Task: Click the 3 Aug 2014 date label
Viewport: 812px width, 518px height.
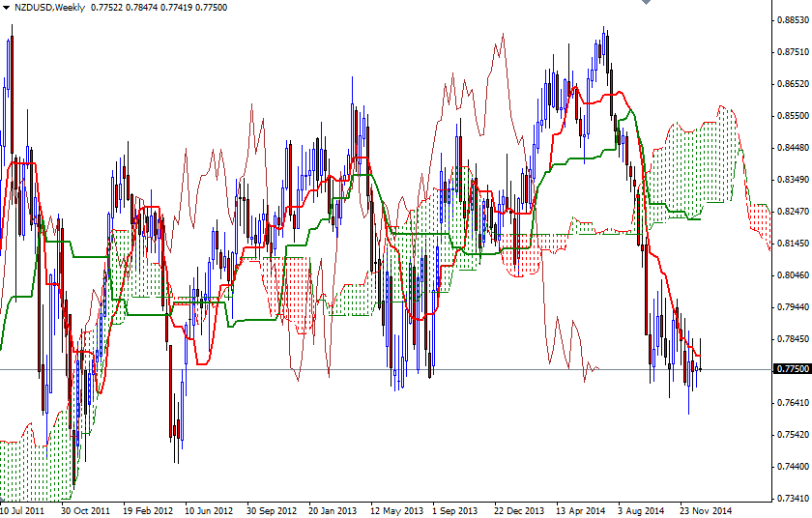Action: click(641, 511)
